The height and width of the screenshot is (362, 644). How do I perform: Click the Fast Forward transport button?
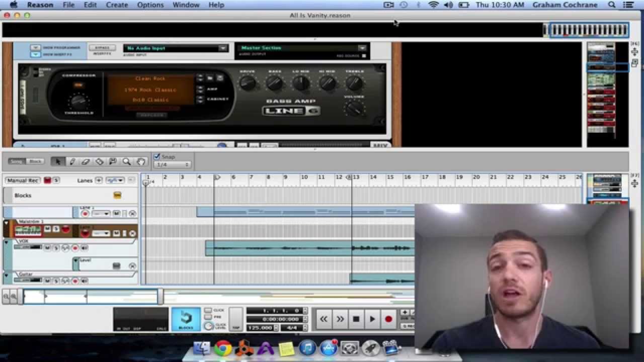340,319
